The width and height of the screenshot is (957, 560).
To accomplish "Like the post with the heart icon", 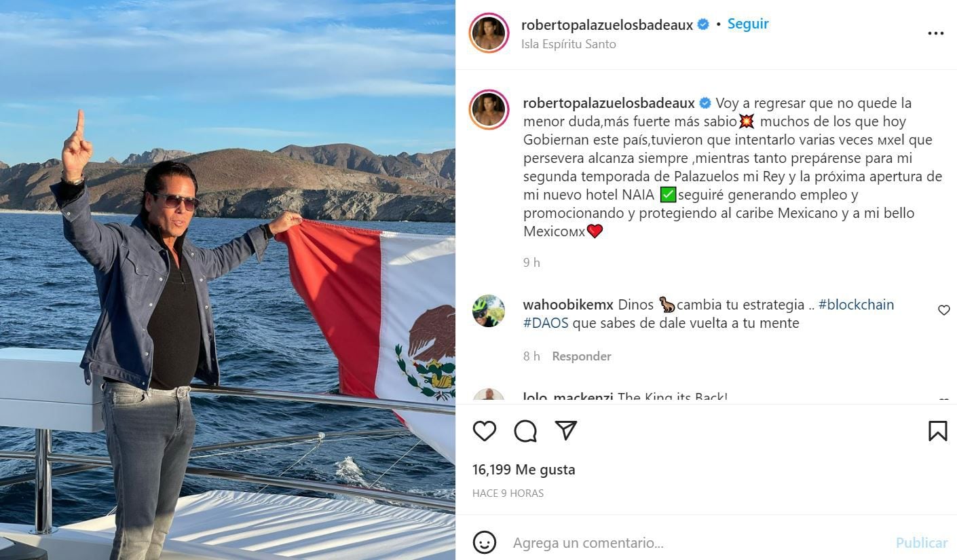I will 485,431.
